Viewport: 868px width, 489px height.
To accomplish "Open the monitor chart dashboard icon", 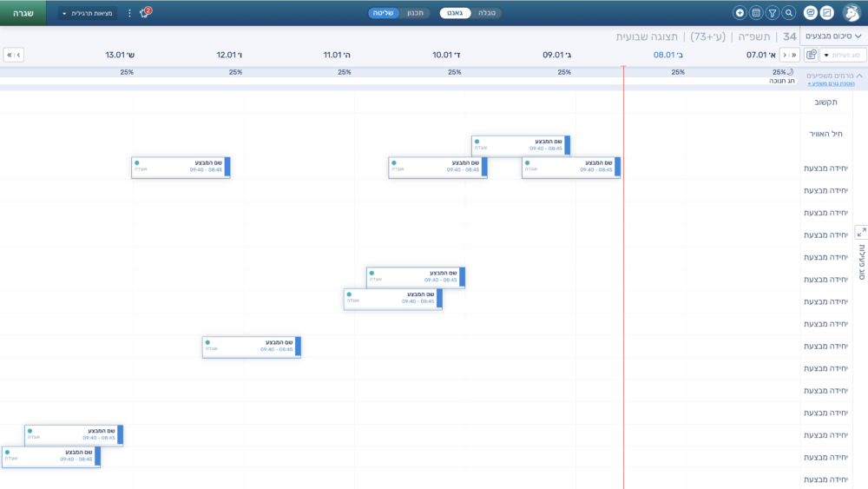I will click(x=811, y=13).
